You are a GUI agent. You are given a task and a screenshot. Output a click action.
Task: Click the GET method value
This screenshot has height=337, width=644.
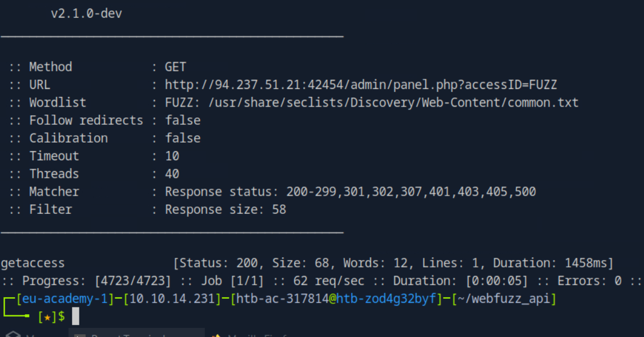(175, 67)
